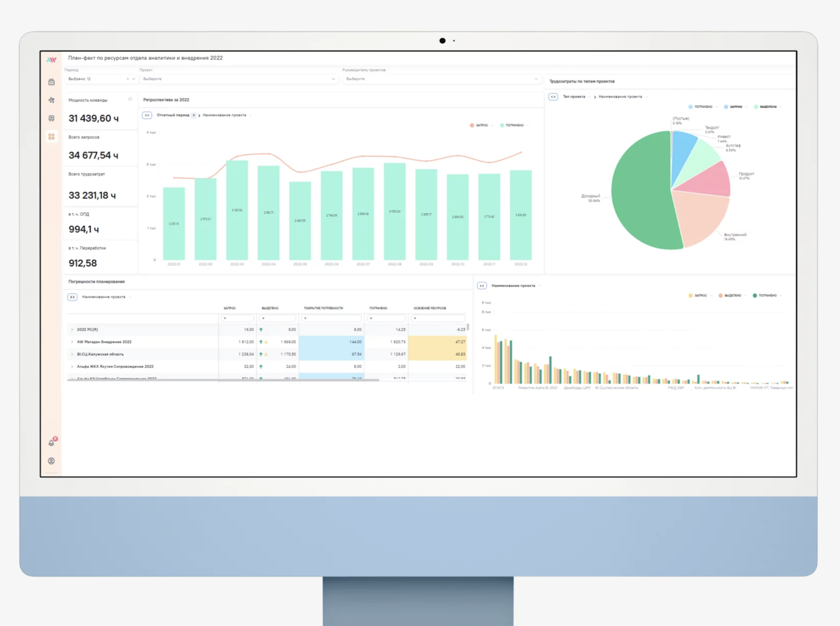Open Выделено column filter
840x626 pixels.
[x=278, y=318]
